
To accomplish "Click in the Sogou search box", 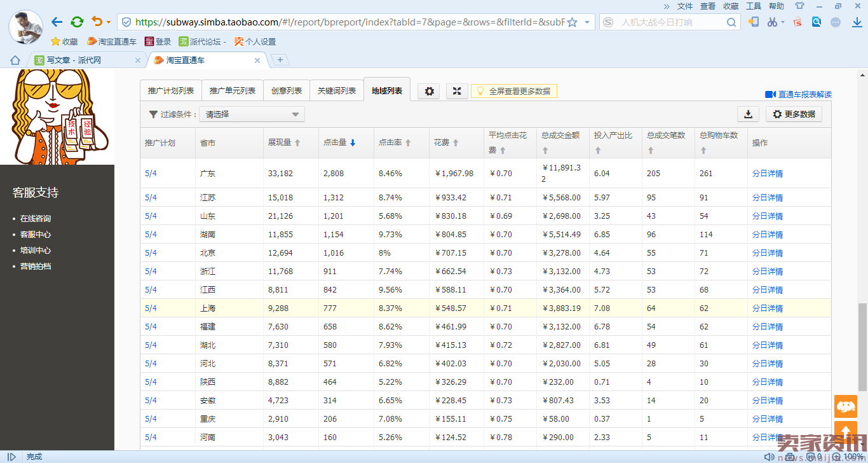I will (x=670, y=22).
